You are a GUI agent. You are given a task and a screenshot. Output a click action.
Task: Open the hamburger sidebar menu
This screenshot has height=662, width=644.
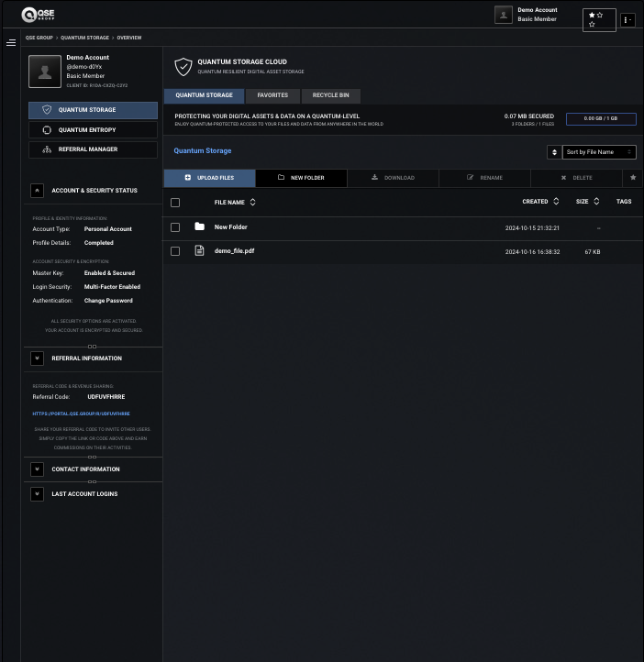[11, 43]
